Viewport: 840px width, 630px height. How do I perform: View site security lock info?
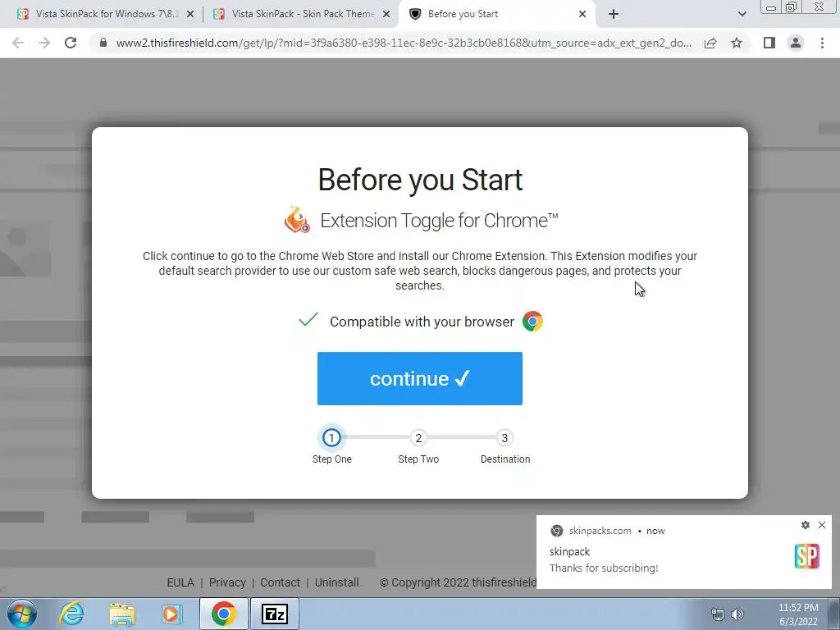tap(103, 43)
